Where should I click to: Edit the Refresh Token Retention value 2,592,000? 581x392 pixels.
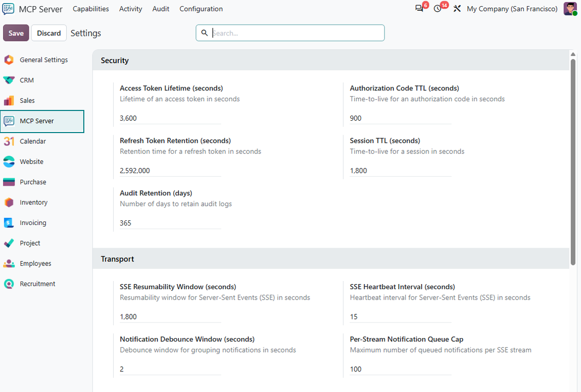coord(171,171)
